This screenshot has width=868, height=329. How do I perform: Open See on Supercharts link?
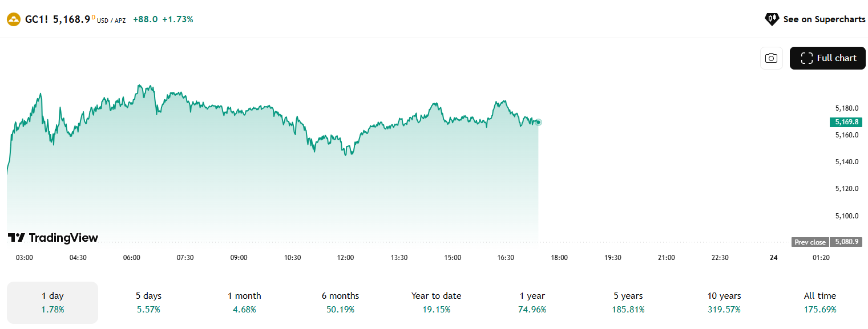point(823,19)
